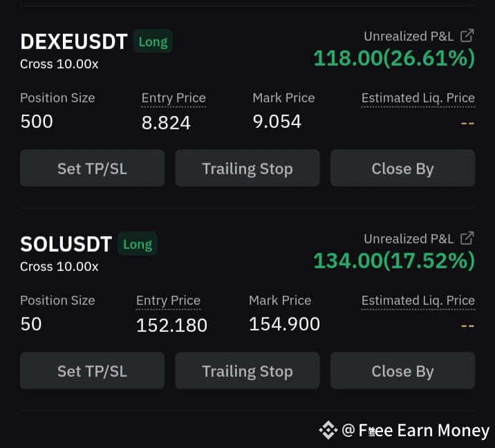The height and width of the screenshot is (448, 495).
Task: Open the SOLUSDT pair title
Action: coord(66,244)
